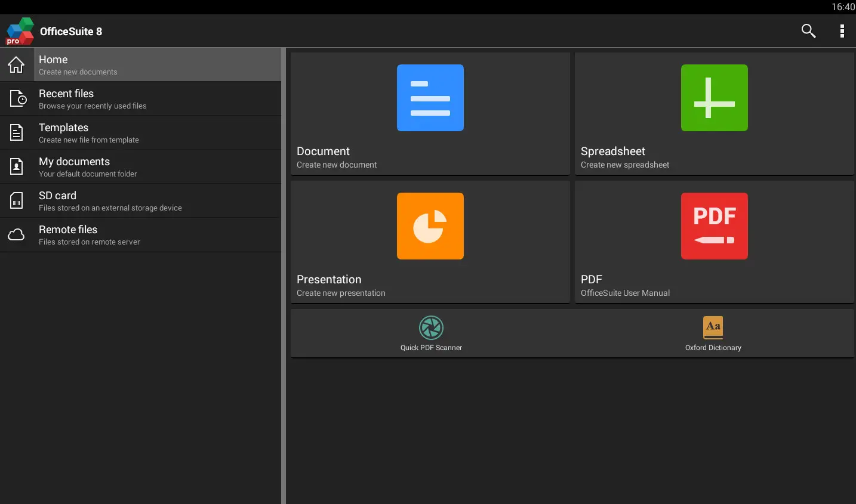Launch Quick PDF Scanner shutter icon
Screen dimensions: 856x504
pyautogui.click(x=431, y=327)
